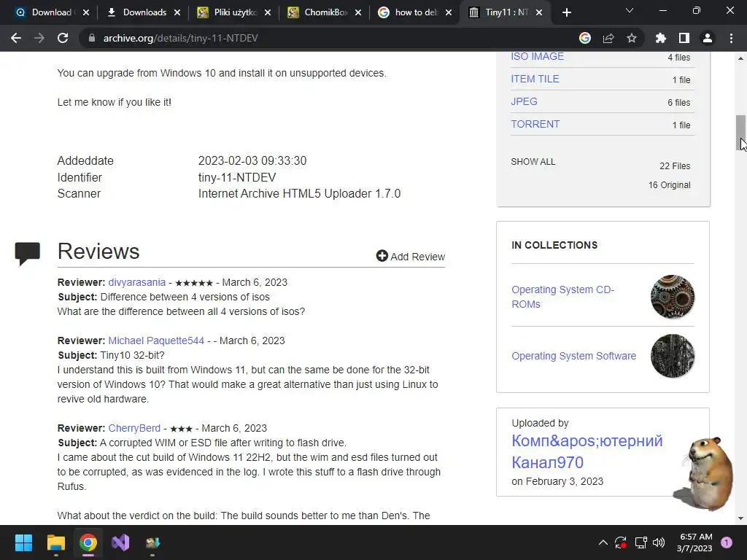747x560 pixels.
Task: Click the gears collection thumbnail
Action: click(672, 297)
